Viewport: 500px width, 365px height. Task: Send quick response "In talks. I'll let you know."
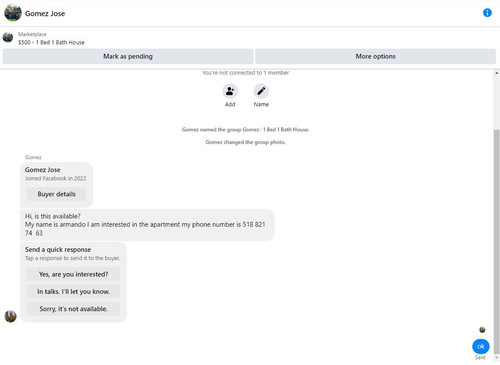(x=73, y=291)
